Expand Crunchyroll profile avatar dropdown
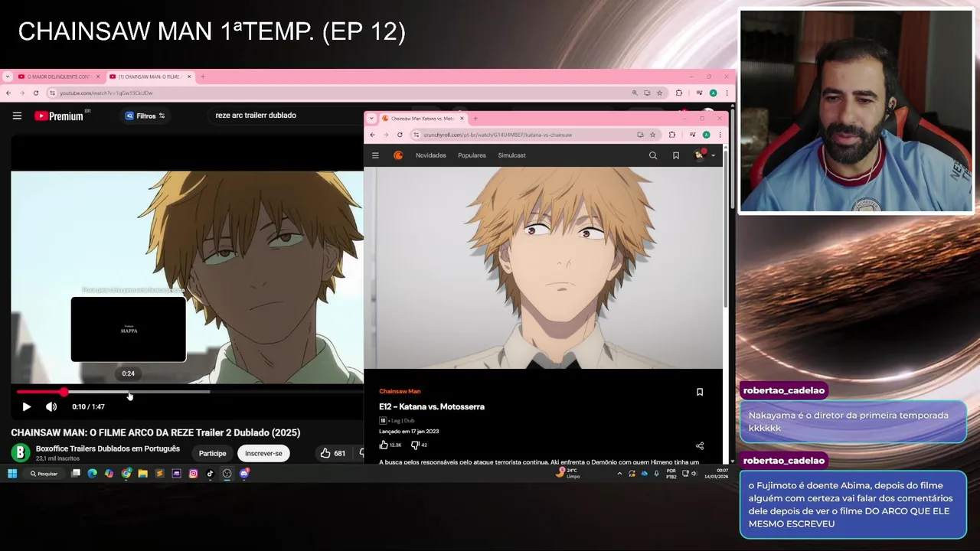This screenshot has width=980, height=551. tap(704, 155)
